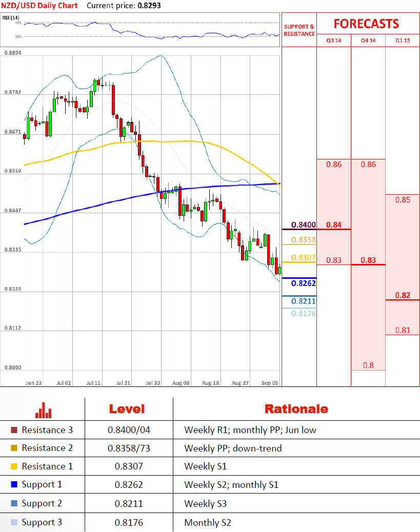Click the rationale cell 'Monthly S2'

(208, 523)
